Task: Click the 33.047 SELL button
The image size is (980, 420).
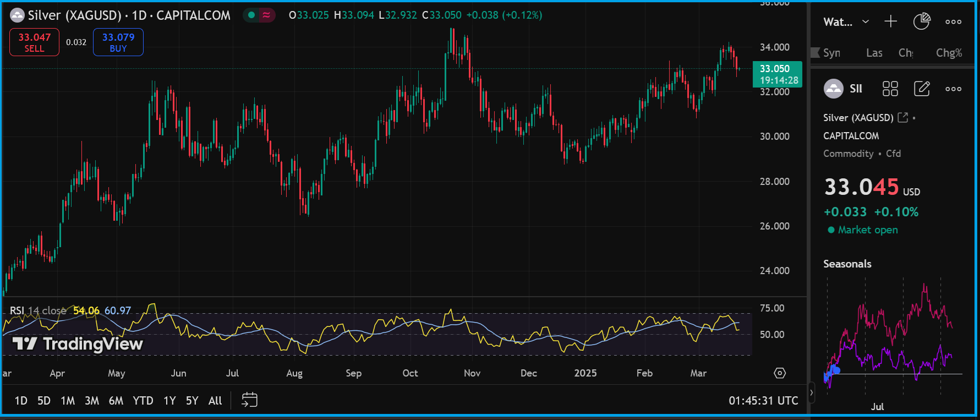Action: click(x=34, y=42)
